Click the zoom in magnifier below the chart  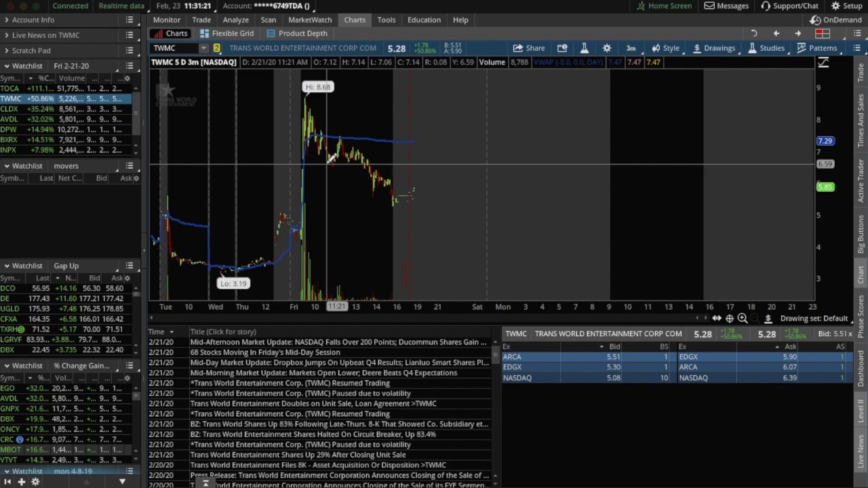[x=743, y=319]
